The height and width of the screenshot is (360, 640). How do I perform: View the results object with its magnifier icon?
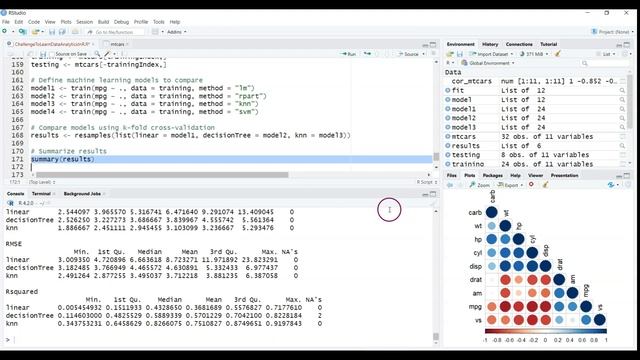point(622,146)
